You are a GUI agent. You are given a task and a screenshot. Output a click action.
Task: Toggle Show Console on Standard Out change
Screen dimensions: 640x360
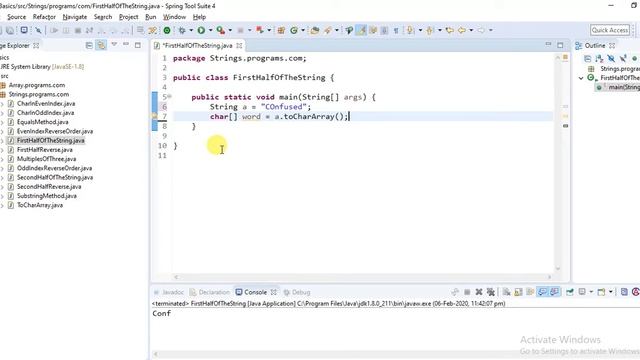542,292
